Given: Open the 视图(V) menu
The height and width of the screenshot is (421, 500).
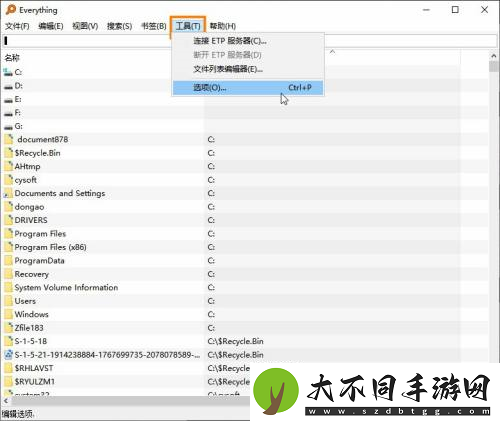Looking at the screenshot, I should pos(85,26).
